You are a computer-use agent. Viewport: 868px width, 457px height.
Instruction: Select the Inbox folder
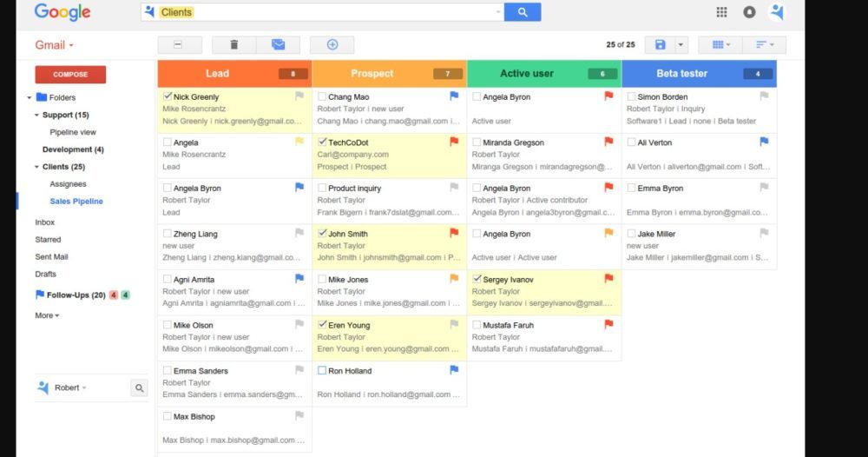tap(44, 222)
